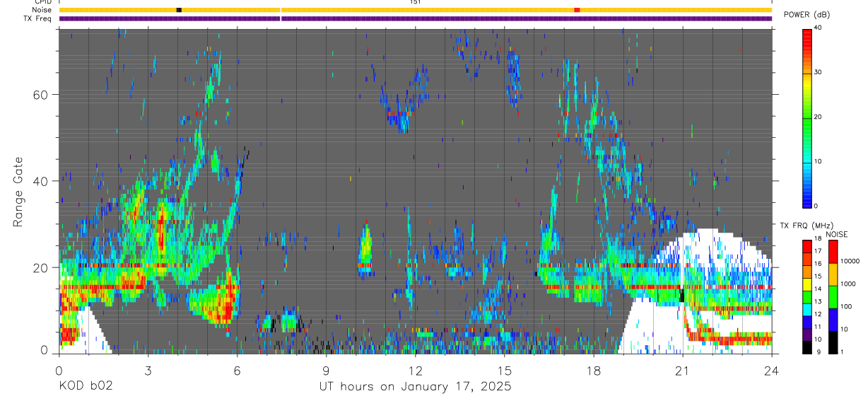Image resolution: width=868 pixels, height=401 pixels.
Task: Click the 30 dB value on power scale
Action: 819,73
